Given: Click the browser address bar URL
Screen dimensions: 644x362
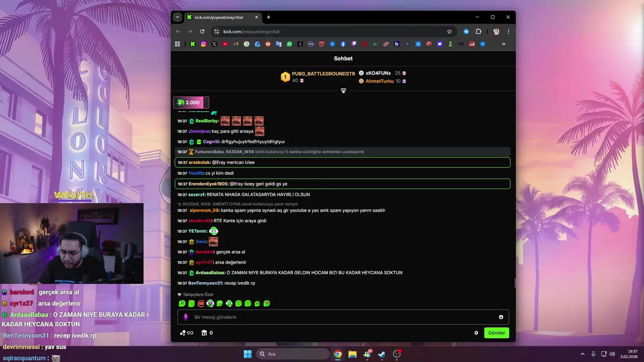Looking at the screenshot, I should point(252,31).
